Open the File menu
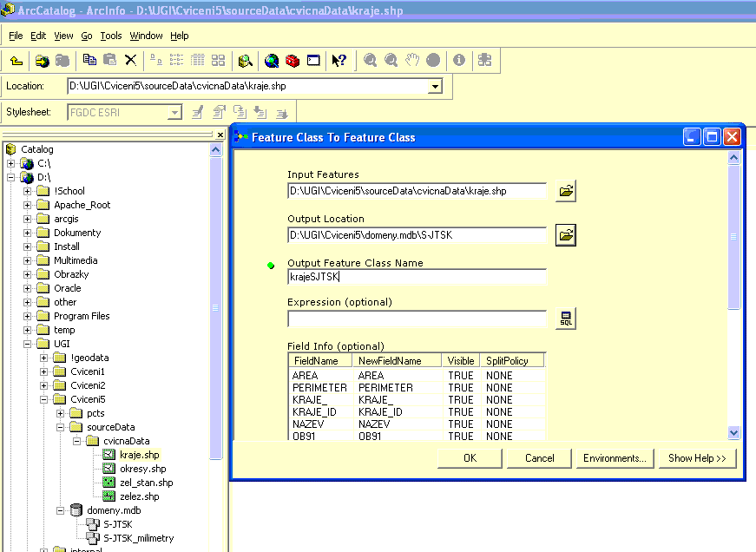756x552 pixels. tap(16, 36)
